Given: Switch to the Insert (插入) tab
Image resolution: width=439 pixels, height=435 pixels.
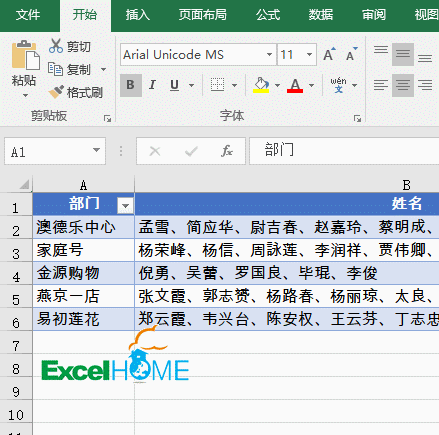Looking at the screenshot, I should (138, 15).
